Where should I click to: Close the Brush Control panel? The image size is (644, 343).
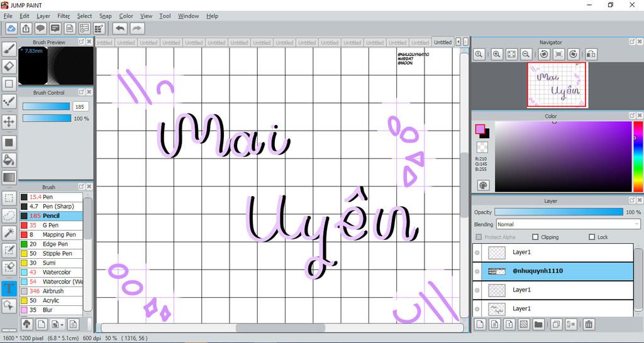pyautogui.click(x=89, y=92)
